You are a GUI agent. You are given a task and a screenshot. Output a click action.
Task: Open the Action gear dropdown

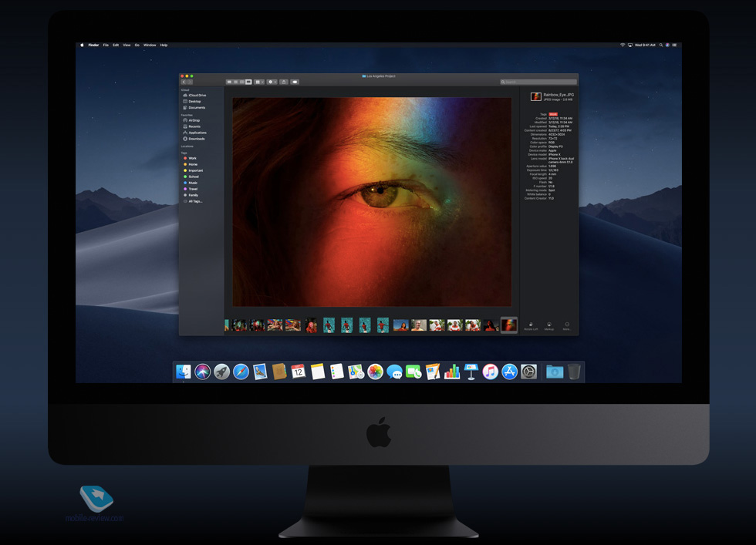tap(272, 82)
